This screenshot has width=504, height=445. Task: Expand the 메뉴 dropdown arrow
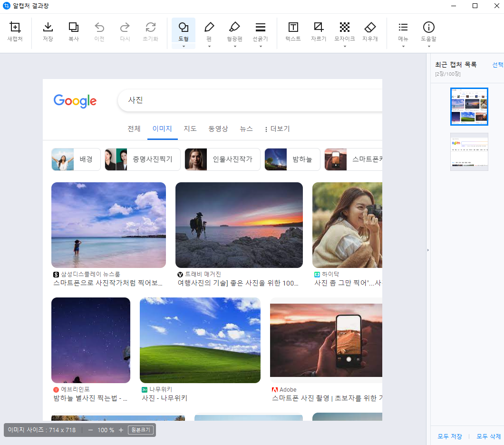coord(403,46)
